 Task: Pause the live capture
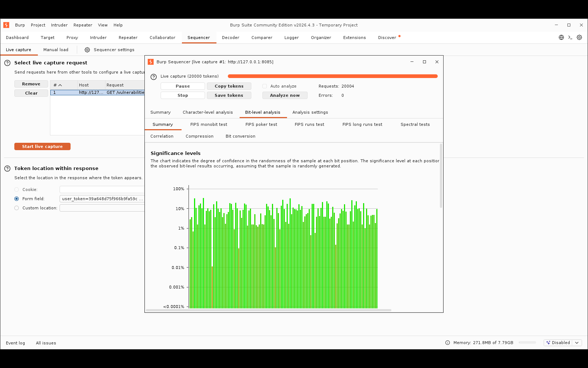(183, 86)
